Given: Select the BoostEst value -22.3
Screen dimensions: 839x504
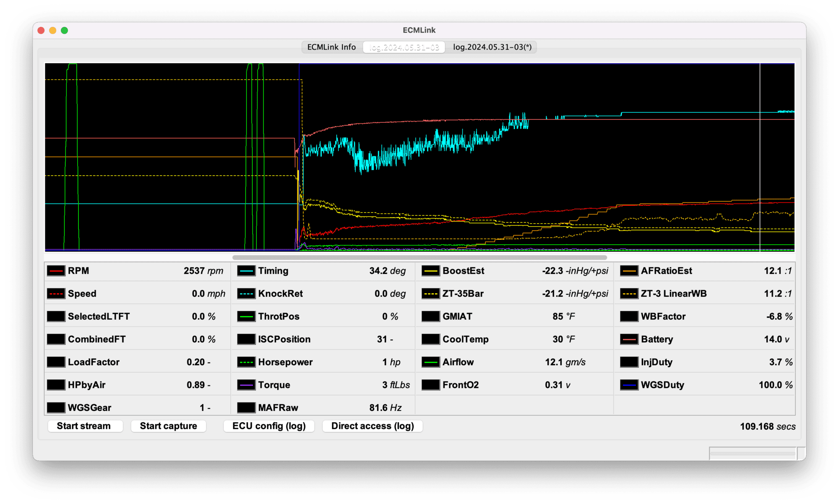Looking at the screenshot, I should 552,271.
